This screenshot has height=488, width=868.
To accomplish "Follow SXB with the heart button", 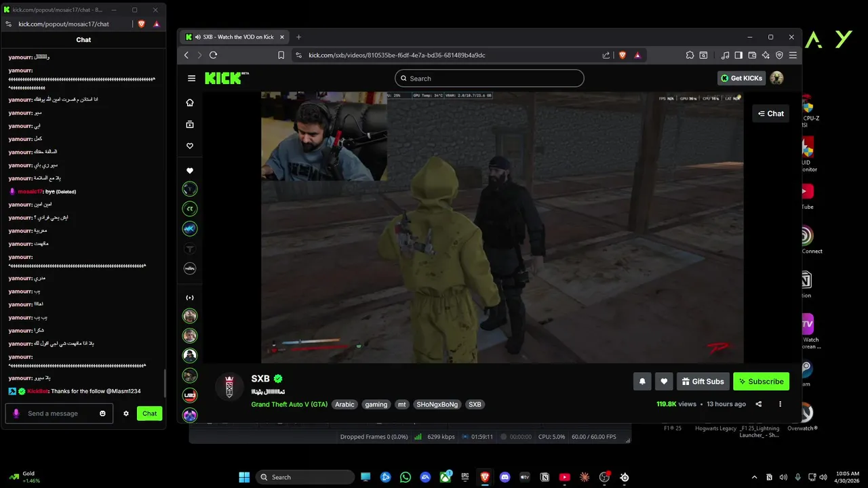I will coord(664,382).
